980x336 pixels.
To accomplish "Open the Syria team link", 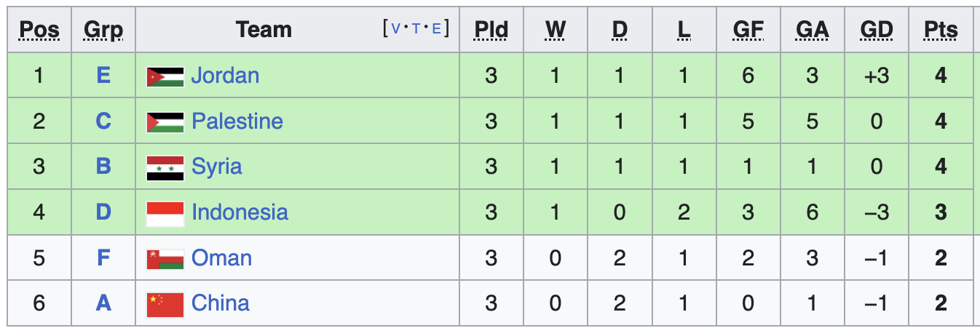I will pos(216,167).
